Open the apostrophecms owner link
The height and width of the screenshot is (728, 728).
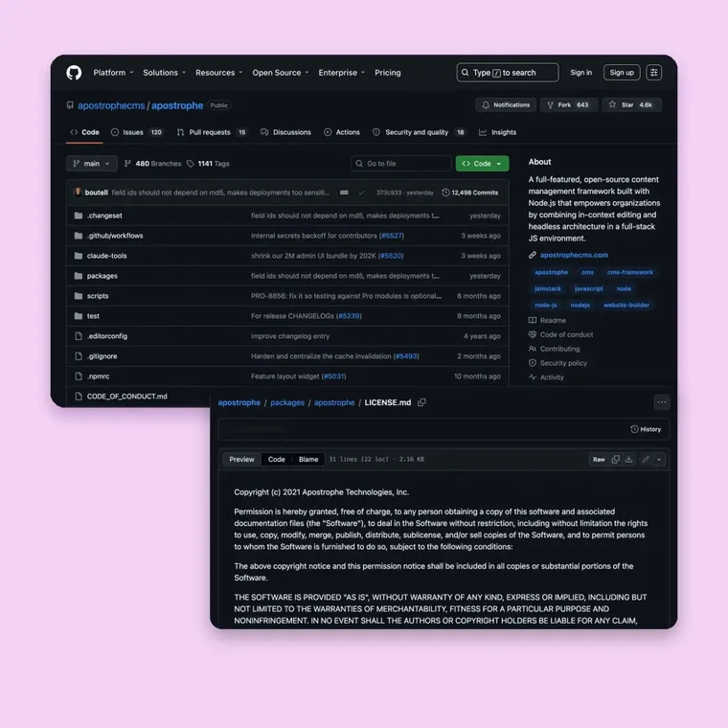point(111,105)
